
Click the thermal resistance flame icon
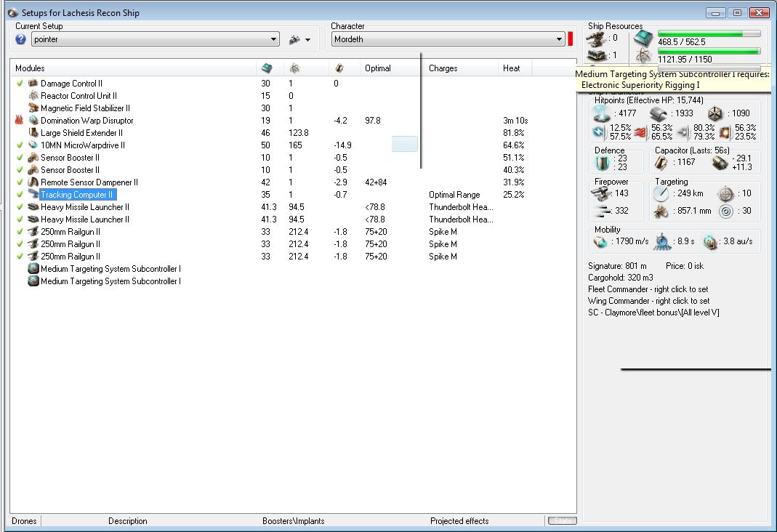(640, 132)
